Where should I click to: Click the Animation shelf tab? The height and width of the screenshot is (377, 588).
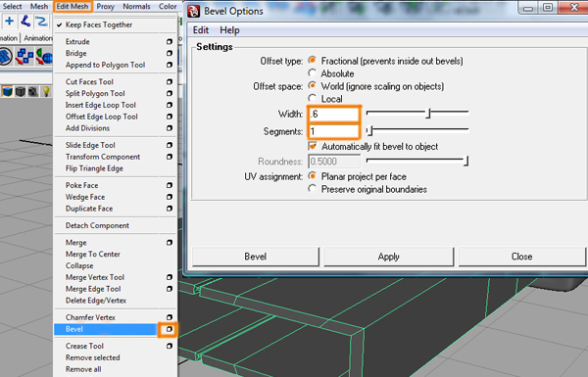click(38, 38)
